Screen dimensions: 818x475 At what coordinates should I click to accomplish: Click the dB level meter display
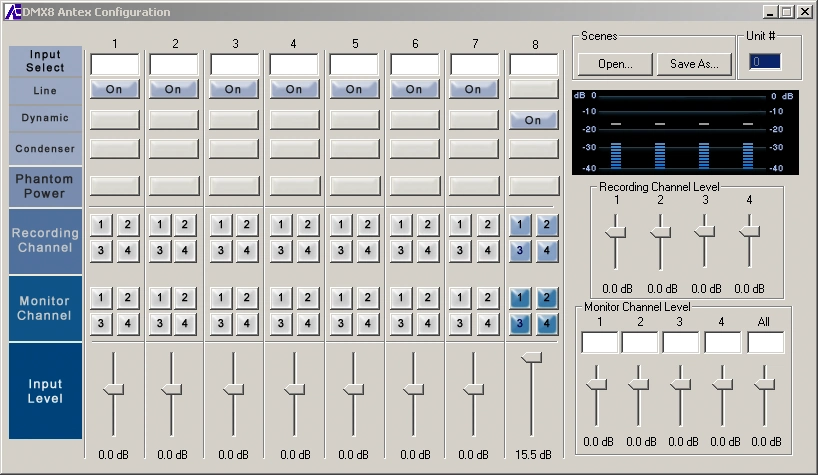(x=685, y=132)
